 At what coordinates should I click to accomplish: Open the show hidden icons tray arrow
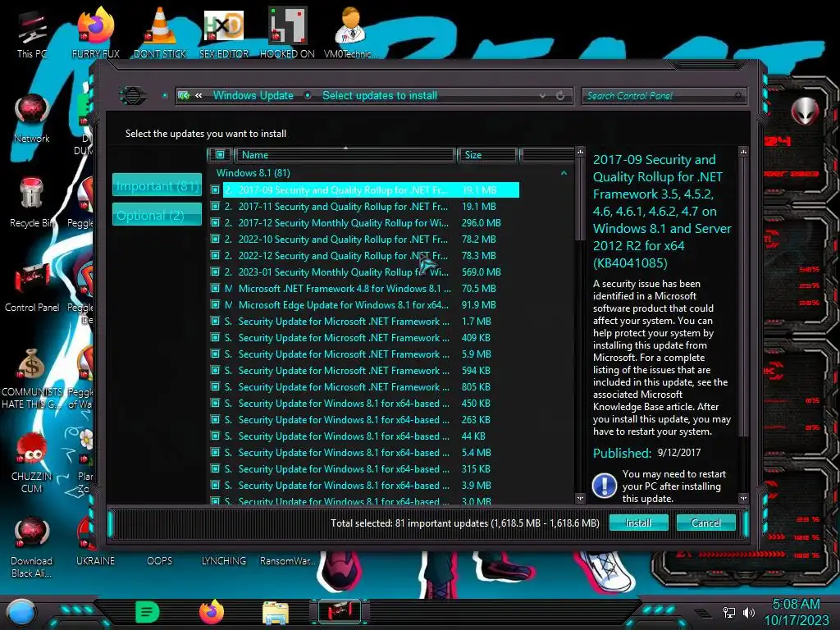point(703,613)
